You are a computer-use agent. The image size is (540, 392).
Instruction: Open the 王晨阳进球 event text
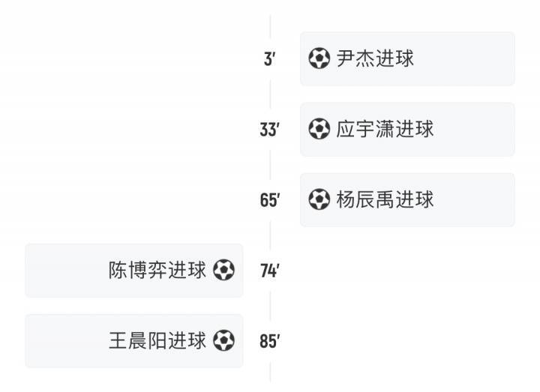[x=157, y=341]
